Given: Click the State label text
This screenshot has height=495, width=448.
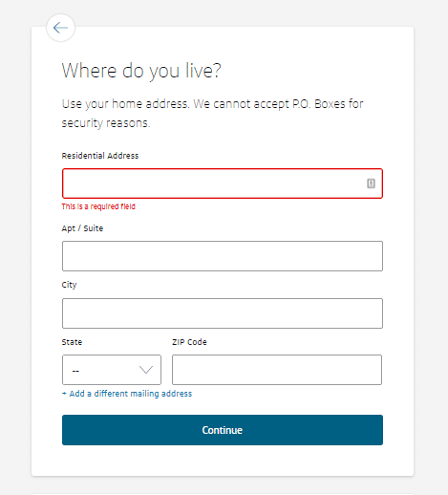Looking at the screenshot, I should pos(72,342).
